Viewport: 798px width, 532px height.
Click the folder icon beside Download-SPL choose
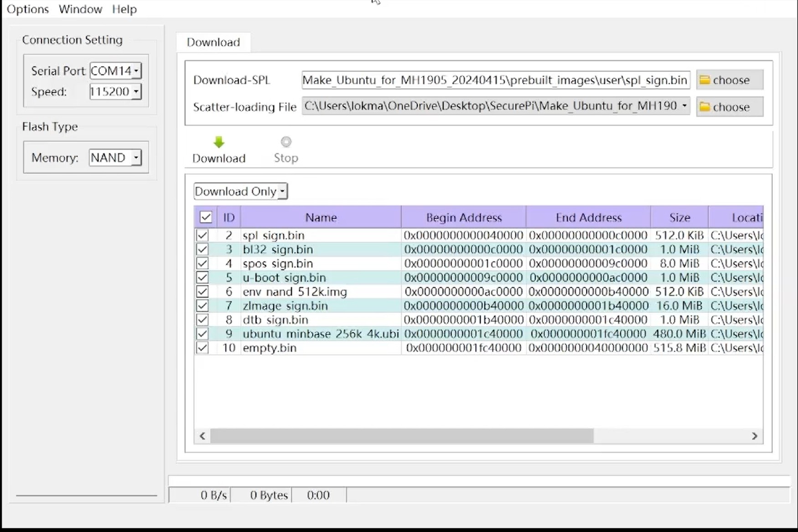pos(705,79)
